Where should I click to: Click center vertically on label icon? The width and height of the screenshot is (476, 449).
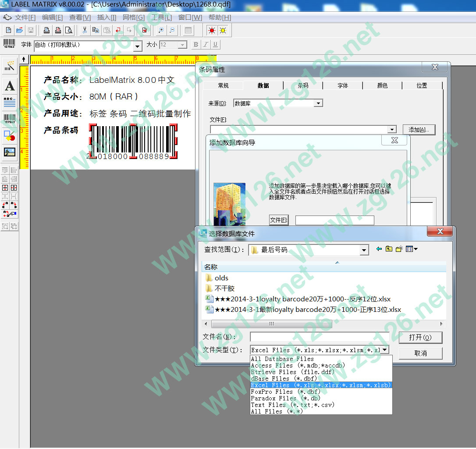5,187
